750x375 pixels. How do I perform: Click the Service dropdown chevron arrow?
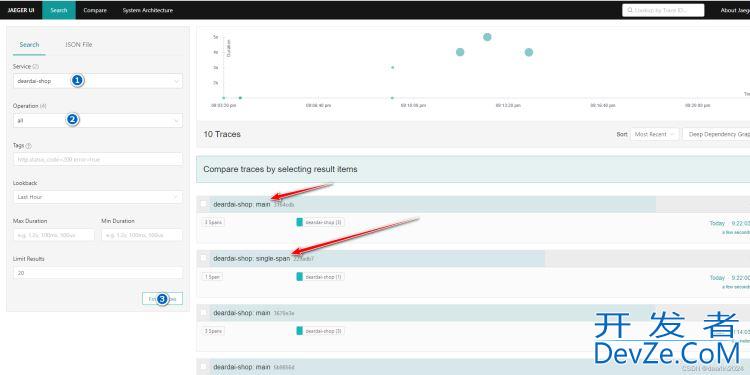point(176,81)
